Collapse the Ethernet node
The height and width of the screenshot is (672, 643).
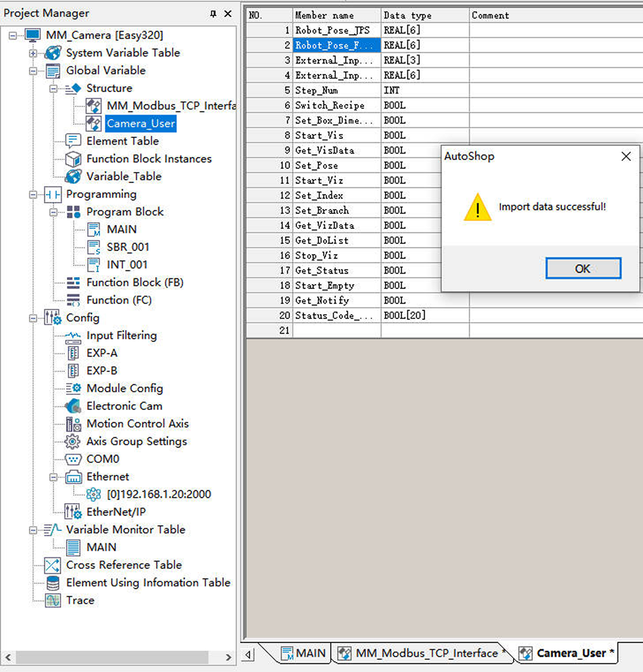coord(53,477)
